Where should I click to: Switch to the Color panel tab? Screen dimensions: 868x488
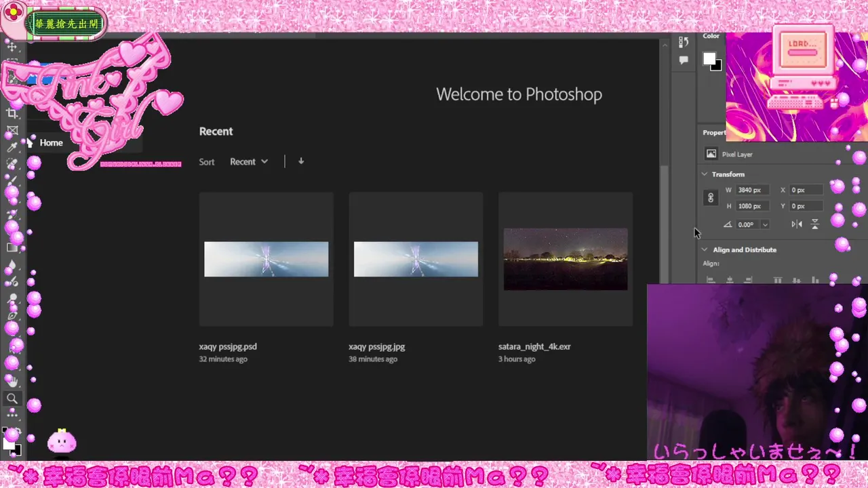[x=711, y=36]
